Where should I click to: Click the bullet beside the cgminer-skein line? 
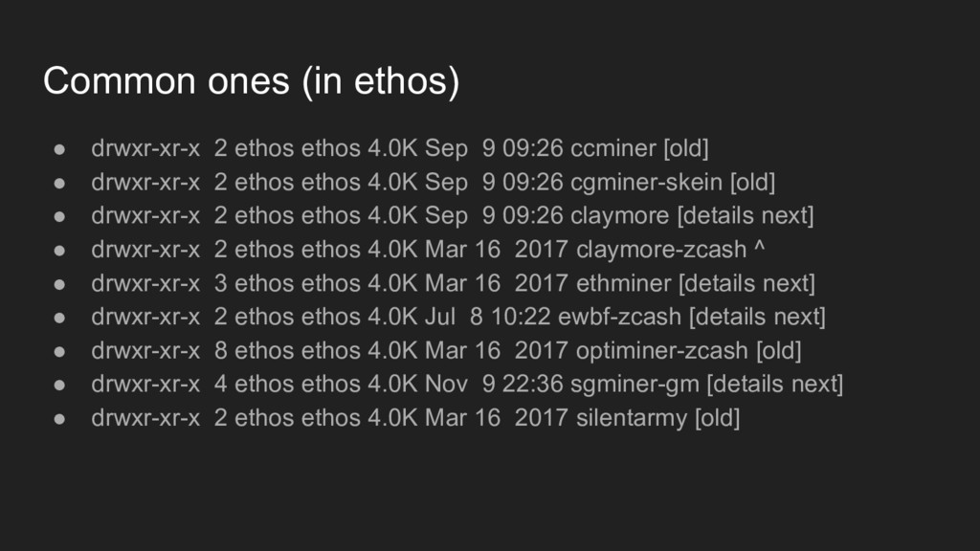pyautogui.click(x=59, y=183)
